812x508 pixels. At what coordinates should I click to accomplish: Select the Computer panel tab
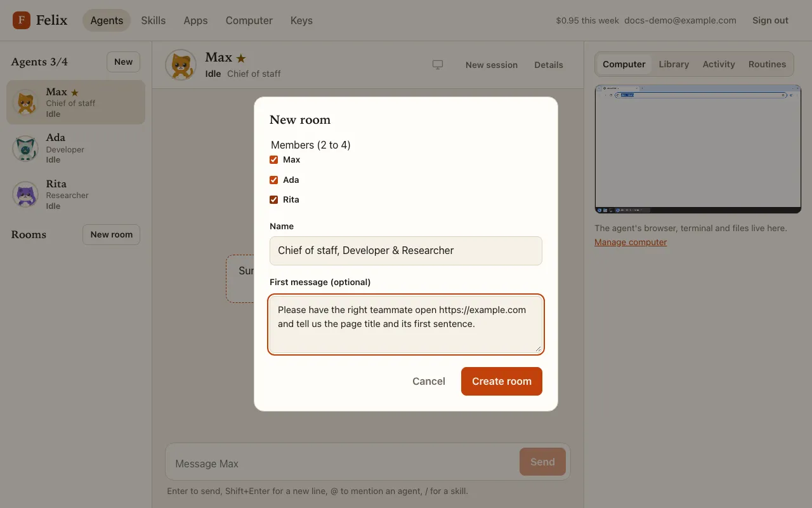click(624, 64)
